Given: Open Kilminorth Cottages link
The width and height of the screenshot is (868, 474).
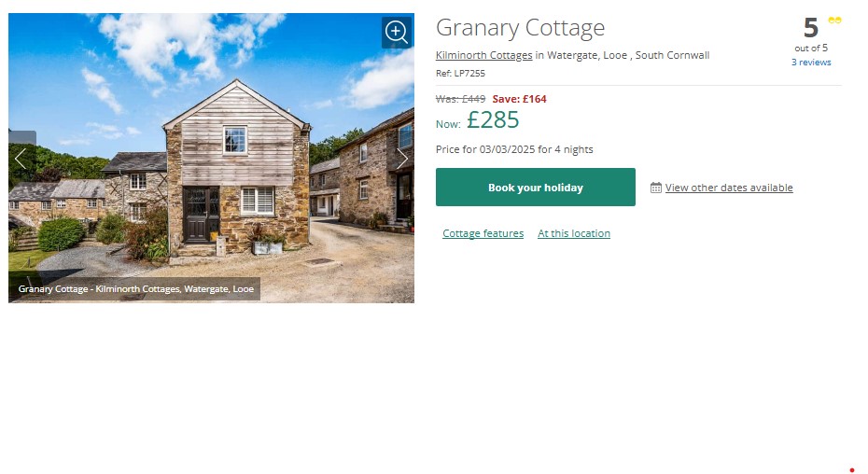Looking at the screenshot, I should [483, 55].
